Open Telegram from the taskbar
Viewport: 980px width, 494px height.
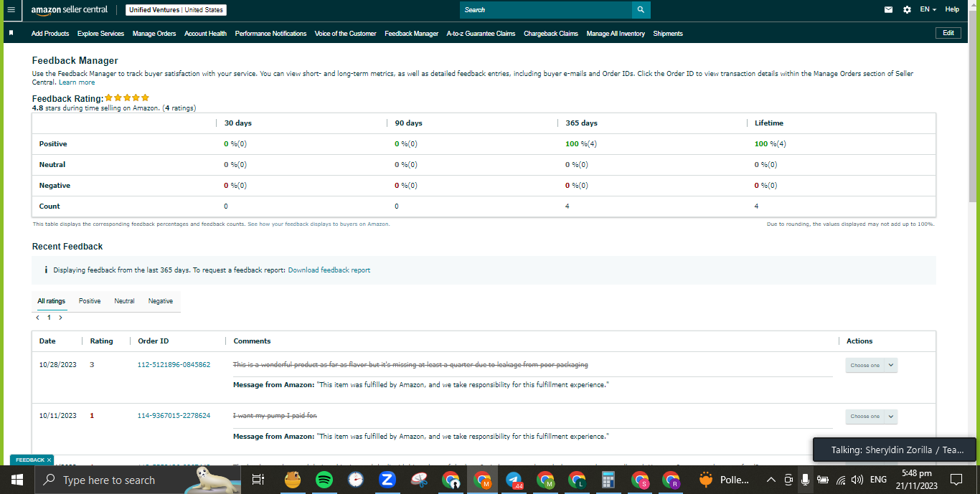point(514,480)
